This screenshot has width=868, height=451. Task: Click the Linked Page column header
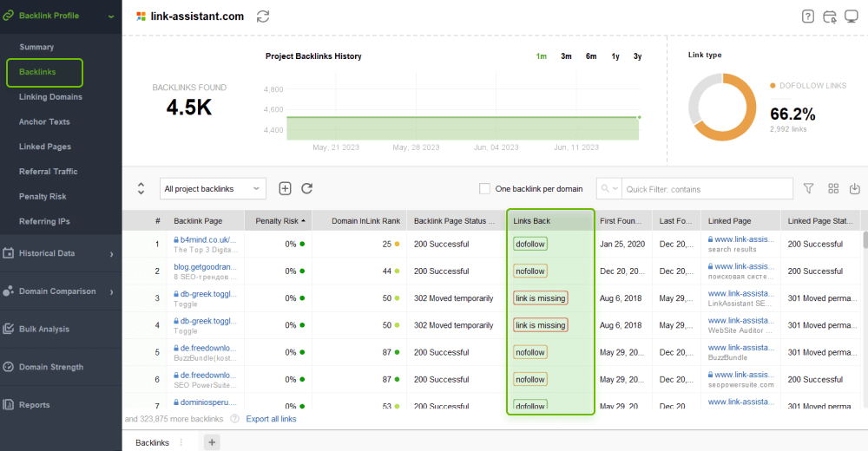[x=740, y=221]
